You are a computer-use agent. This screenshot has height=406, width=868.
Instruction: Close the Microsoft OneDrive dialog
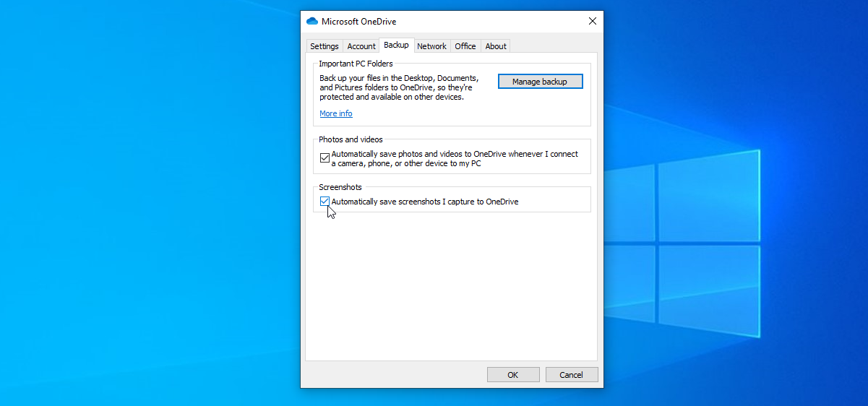click(593, 21)
